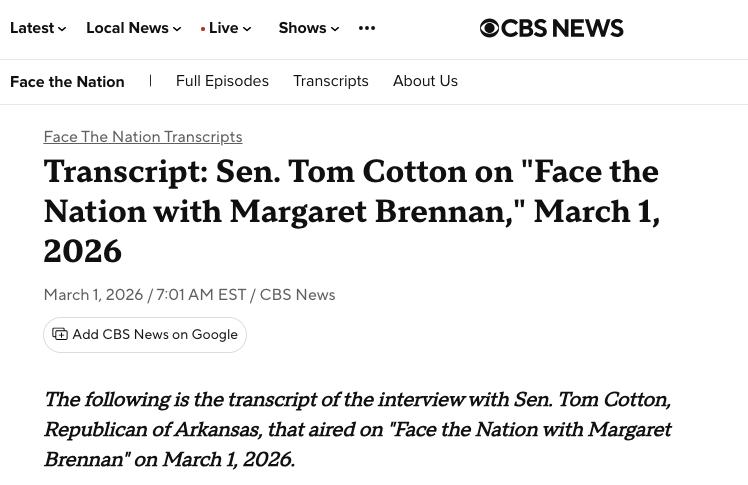
Task: Click the Face the Nation heading link
Action: 67,82
